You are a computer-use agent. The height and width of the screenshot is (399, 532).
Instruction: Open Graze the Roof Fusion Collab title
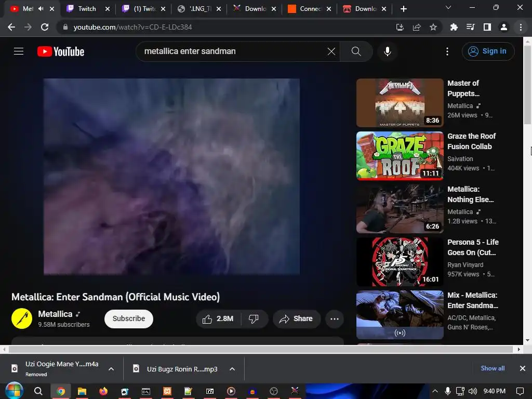(472, 141)
